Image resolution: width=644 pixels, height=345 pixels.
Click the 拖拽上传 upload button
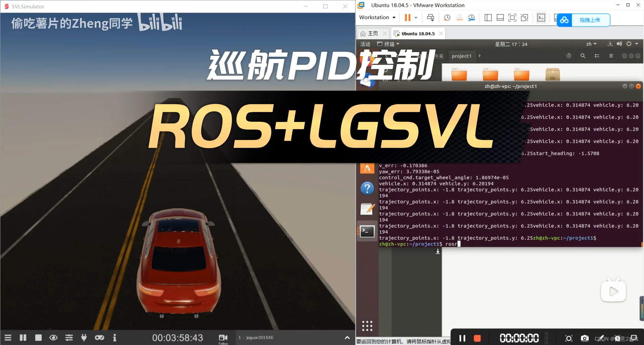(590, 20)
